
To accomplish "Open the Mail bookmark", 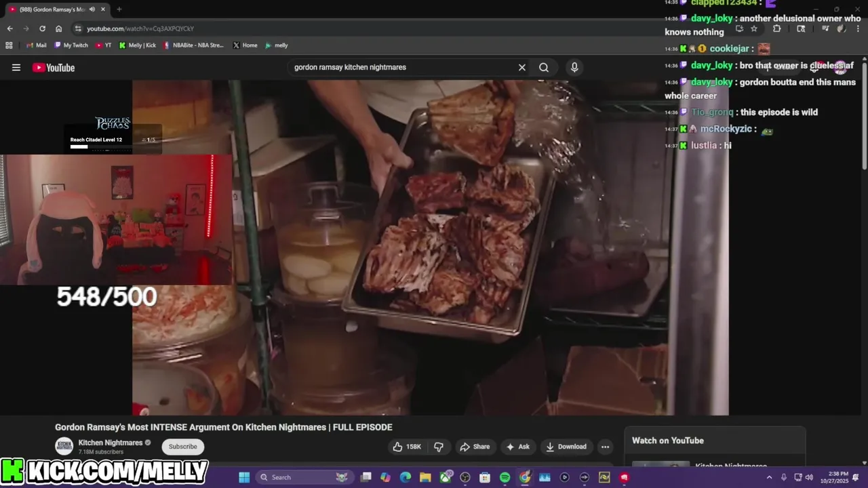I will [37, 45].
